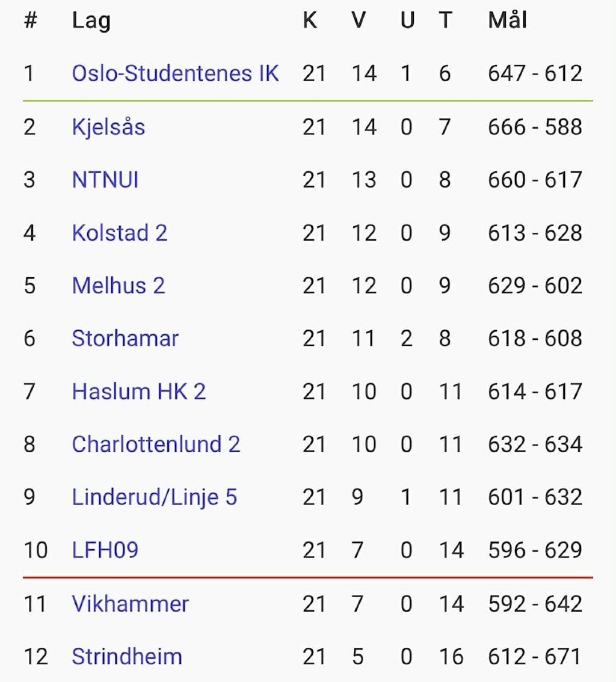The width and height of the screenshot is (616, 682).
Task: Select the Linderud/Linje 5 team link
Action: [154, 497]
